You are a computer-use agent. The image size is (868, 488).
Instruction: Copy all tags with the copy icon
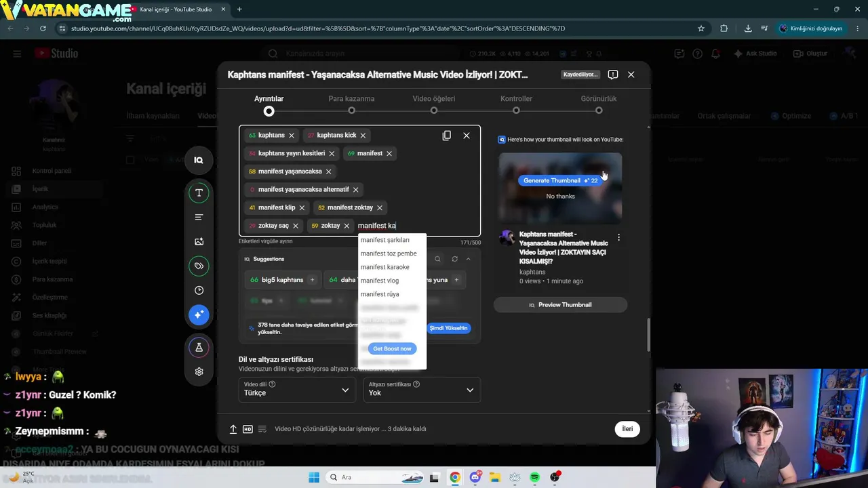[x=446, y=136]
